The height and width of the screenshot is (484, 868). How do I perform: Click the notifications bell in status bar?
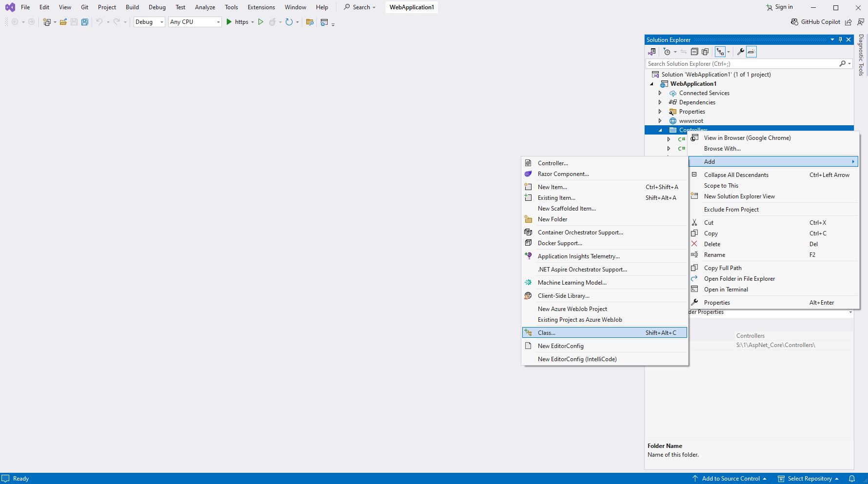point(852,479)
